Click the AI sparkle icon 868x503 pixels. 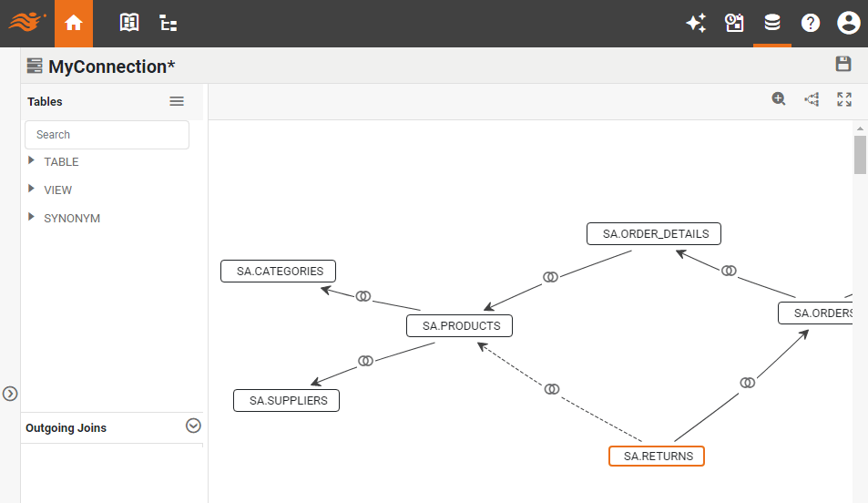click(x=696, y=24)
